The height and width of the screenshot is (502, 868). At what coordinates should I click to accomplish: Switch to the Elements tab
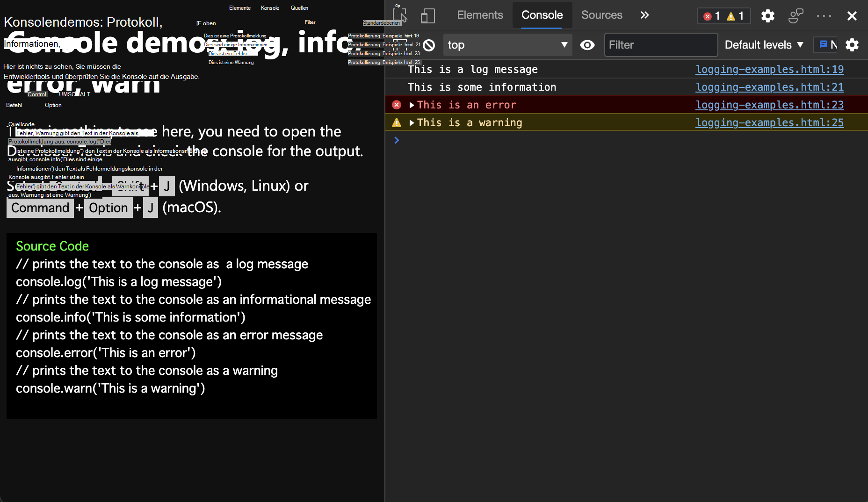point(480,15)
